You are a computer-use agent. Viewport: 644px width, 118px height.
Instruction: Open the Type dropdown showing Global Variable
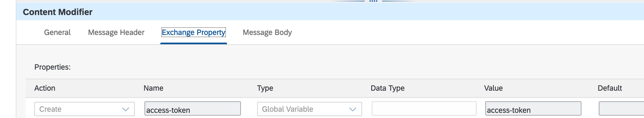point(303,109)
